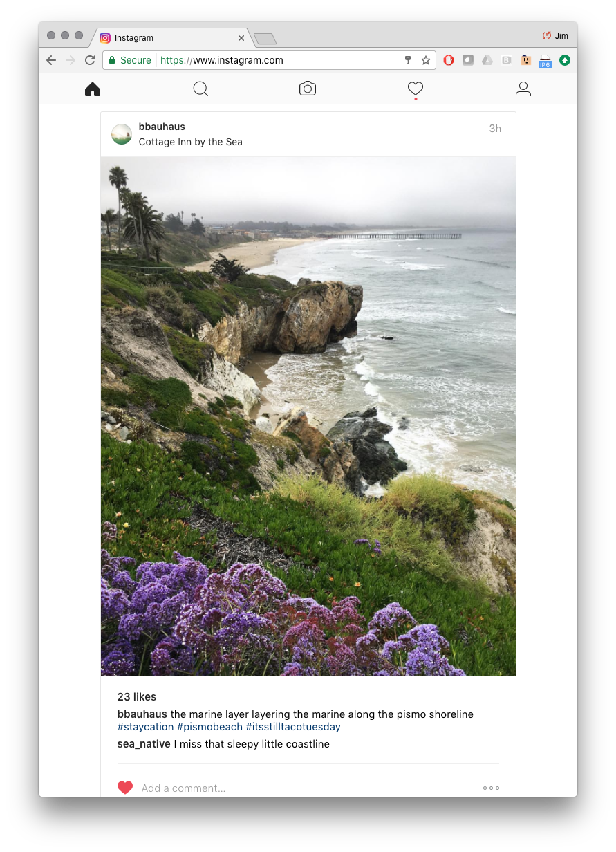
Task: Click bbauhaus profile avatar thumbnail
Action: coord(122,134)
